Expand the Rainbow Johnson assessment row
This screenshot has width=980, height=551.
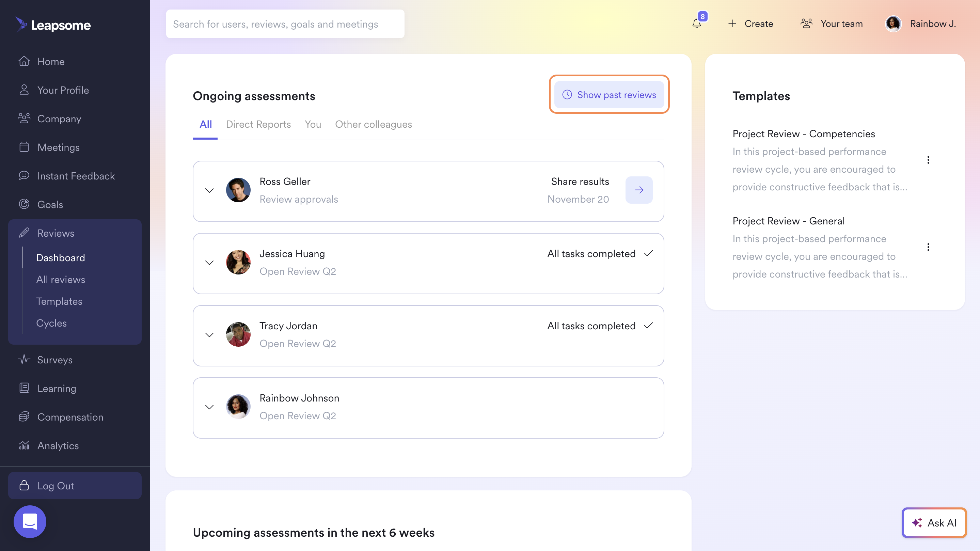click(x=209, y=407)
